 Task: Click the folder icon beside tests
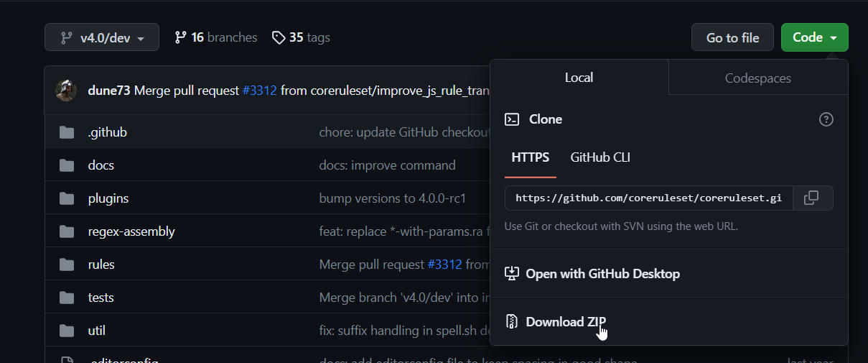(67, 298)
